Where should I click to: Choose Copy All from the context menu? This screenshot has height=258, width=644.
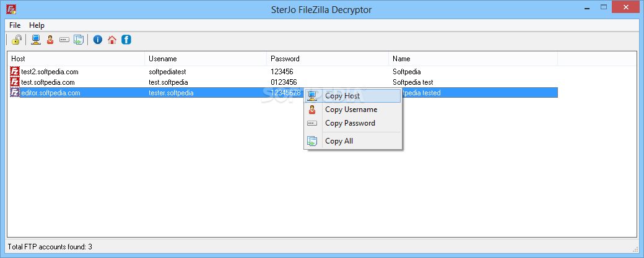(x=353, y=141)
